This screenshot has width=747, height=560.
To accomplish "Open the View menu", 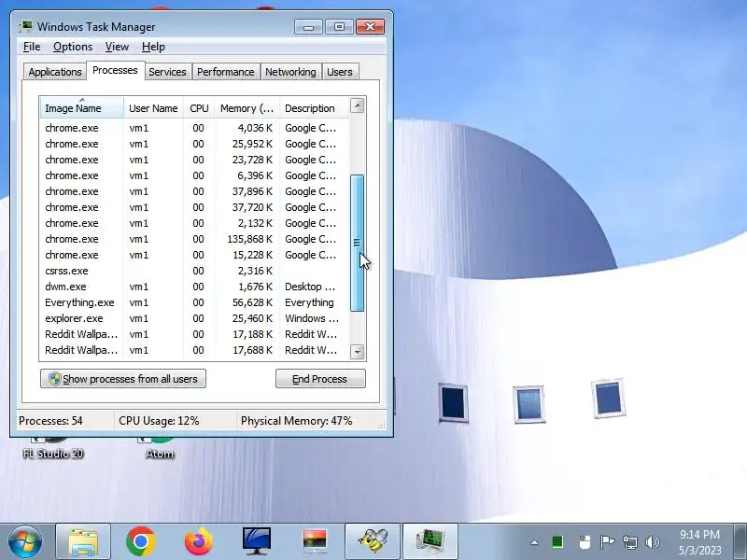I will click(x=117, y=47).
